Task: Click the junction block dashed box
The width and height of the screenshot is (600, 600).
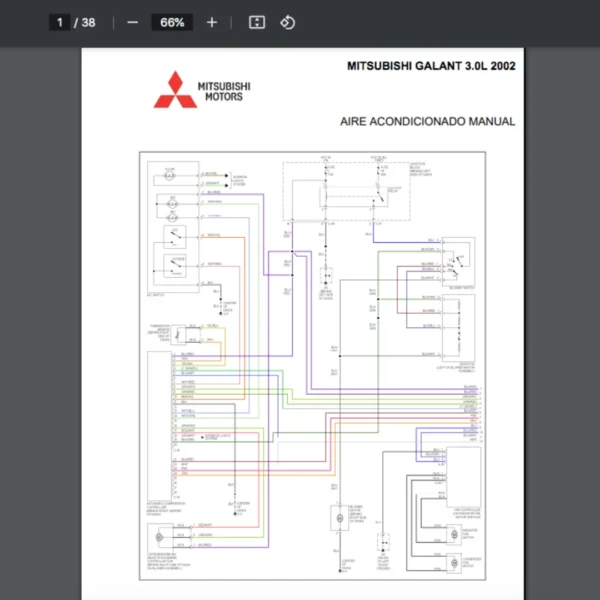Action: pos(345,190)
